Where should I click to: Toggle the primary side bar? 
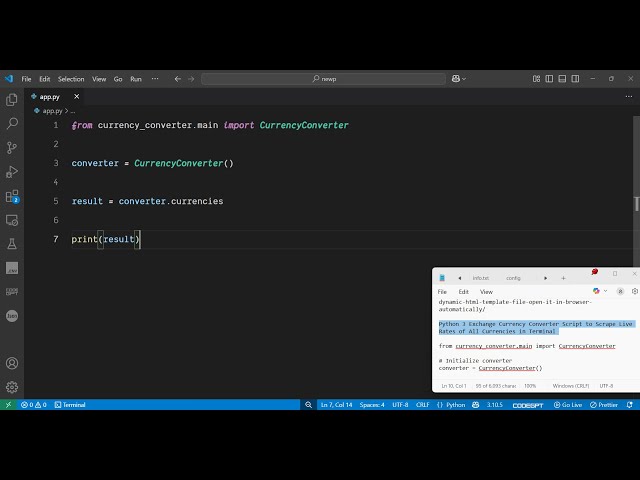click(x=549, y=79)
